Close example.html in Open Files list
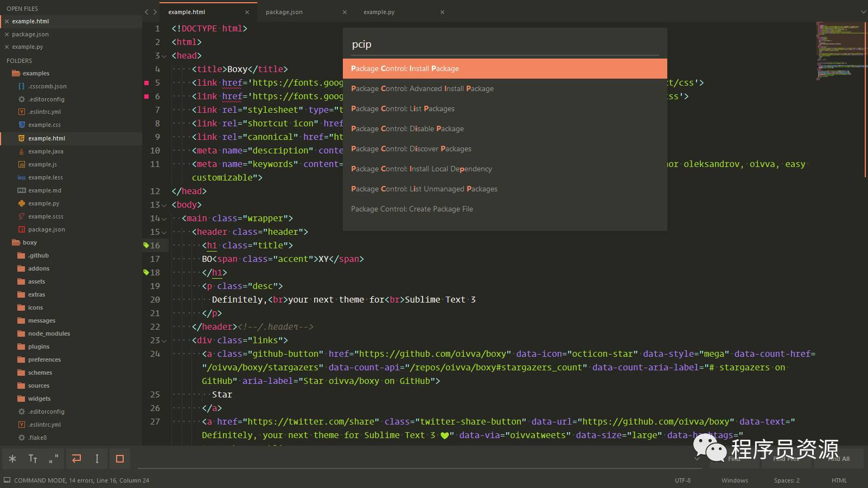 pyautogui.click(x=7, y=21)
